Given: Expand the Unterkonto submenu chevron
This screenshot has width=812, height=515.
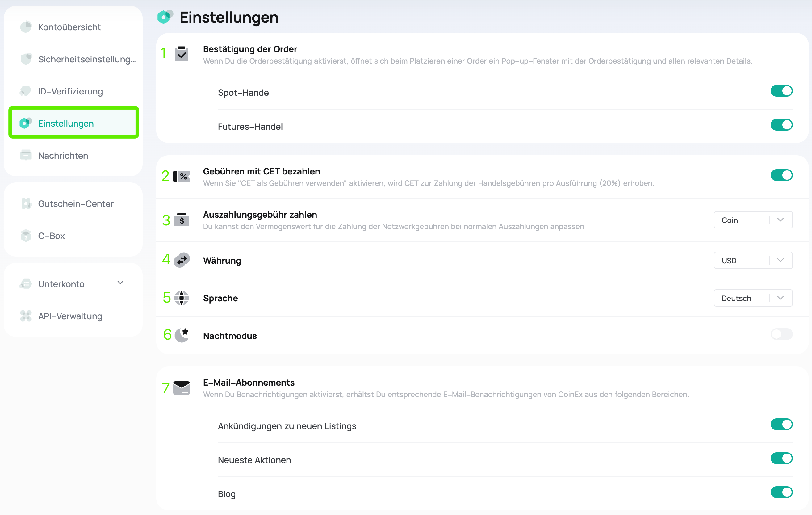Looking at the screenshot, I should [x=120, y=283].
